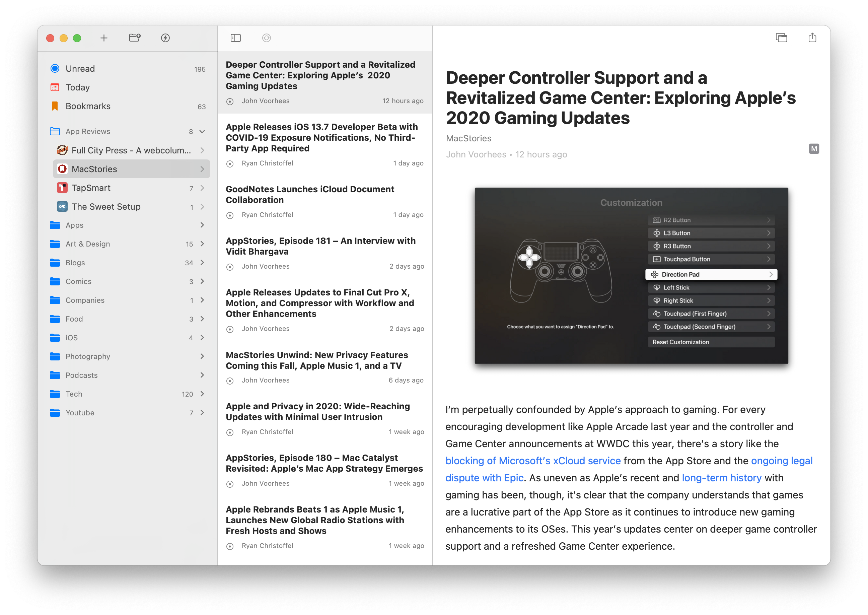Click the controller Customization article image
The image size is (868, 615).
click(x=631, y=276)
